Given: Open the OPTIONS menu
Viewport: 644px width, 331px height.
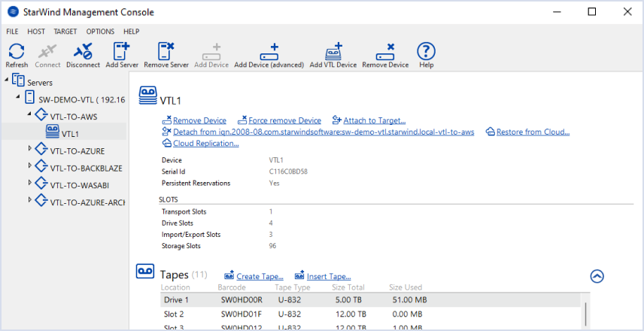Looking at the screenshot, I should click(100, 32).
